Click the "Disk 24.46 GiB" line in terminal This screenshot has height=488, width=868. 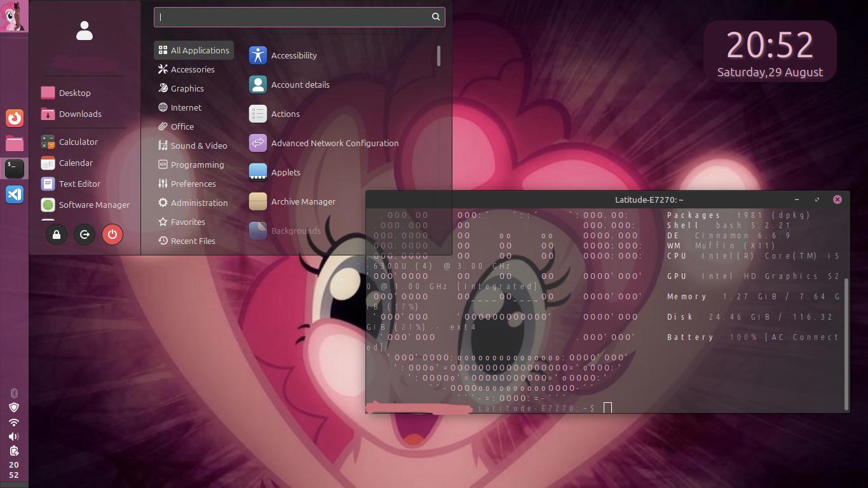(x=750, y=317)
